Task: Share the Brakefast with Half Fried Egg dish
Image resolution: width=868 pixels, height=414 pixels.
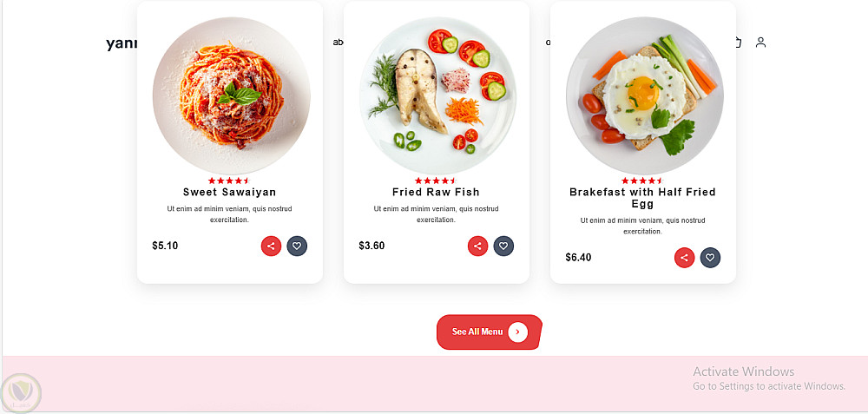Action: [x=684, y=258]
